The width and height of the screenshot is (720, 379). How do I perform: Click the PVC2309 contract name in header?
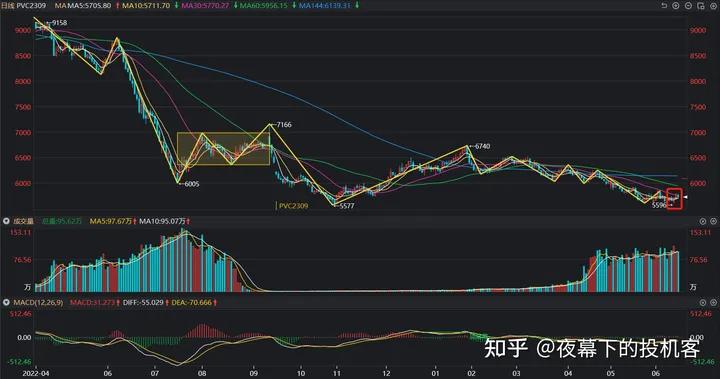pos(32,6)
